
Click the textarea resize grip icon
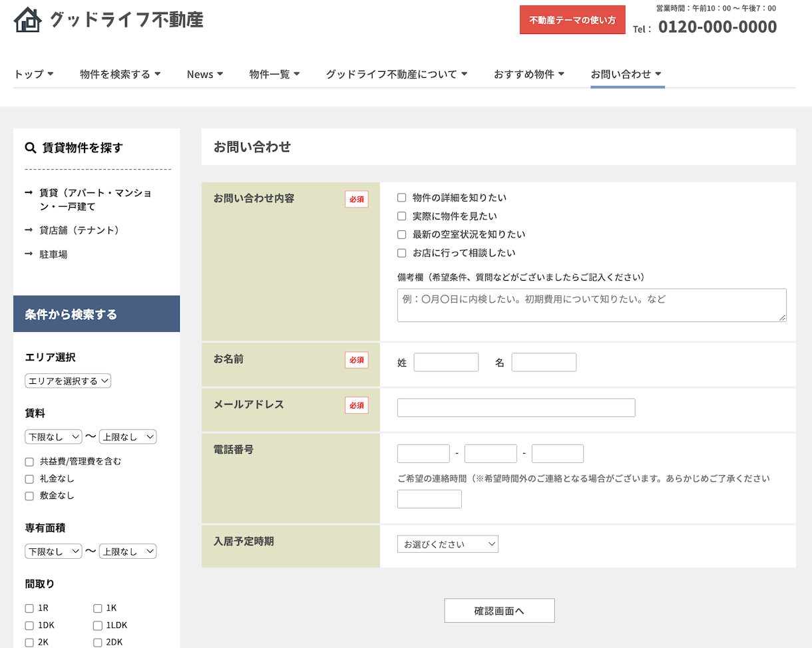pyautogui.click(x=782, y=318)
